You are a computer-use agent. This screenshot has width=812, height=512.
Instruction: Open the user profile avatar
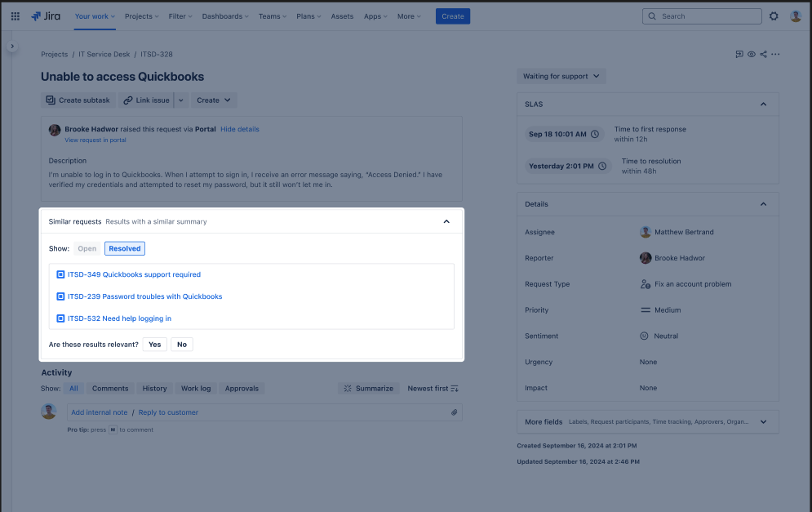tap(796, 16)
